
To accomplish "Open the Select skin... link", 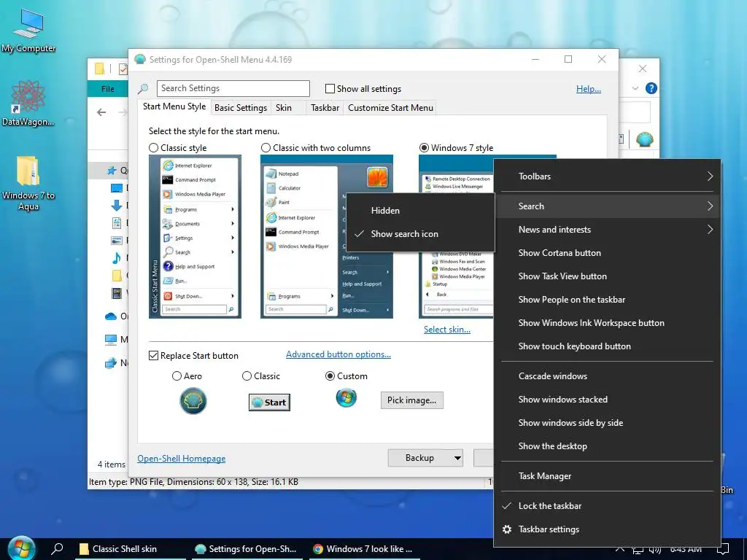I will (447, 330).
